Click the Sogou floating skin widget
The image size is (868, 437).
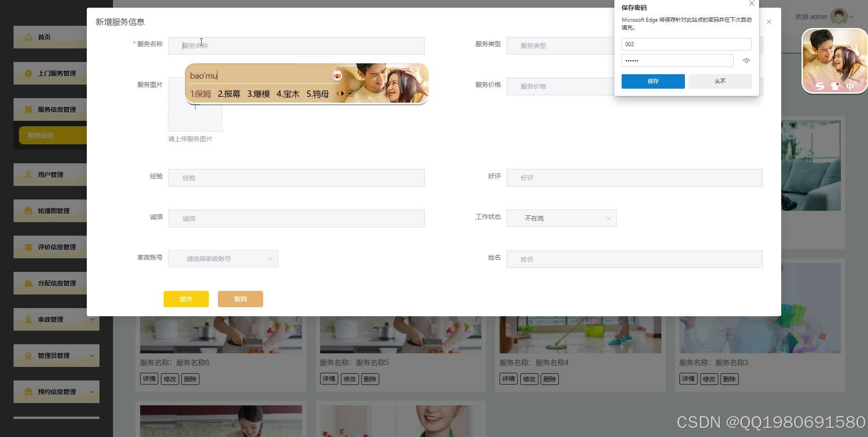pyautogui.click(x=835, y=61)
